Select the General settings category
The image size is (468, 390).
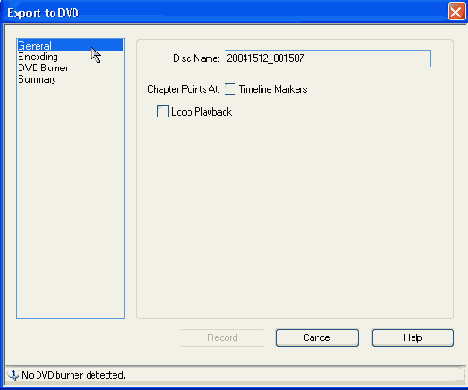point(70,45)
